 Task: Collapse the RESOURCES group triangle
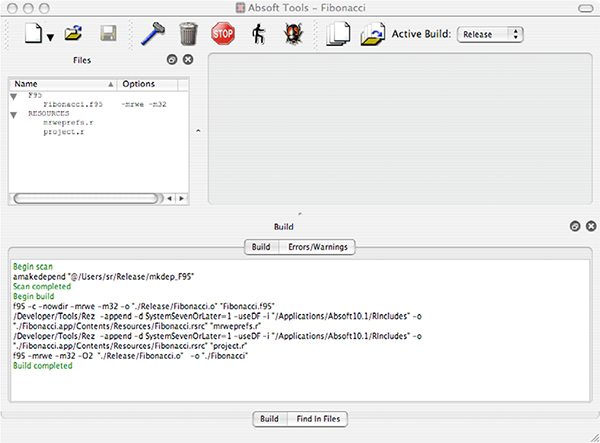pos(14,115)
